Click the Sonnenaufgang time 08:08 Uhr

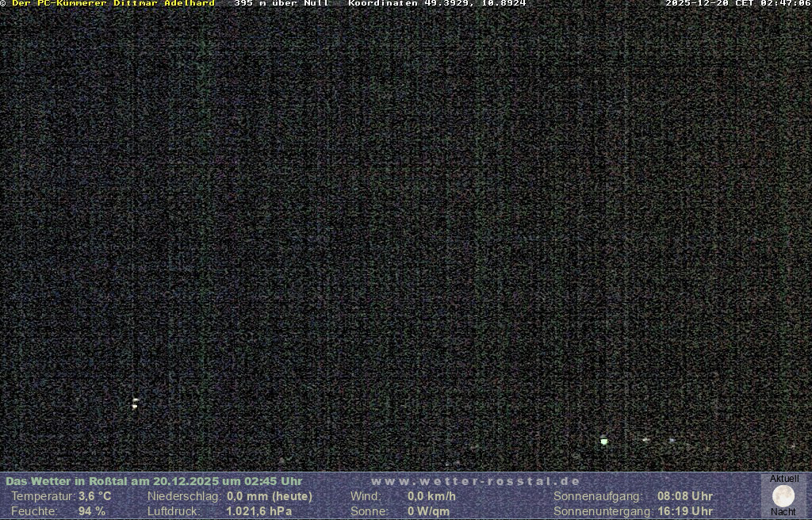(x=684, y=496)
